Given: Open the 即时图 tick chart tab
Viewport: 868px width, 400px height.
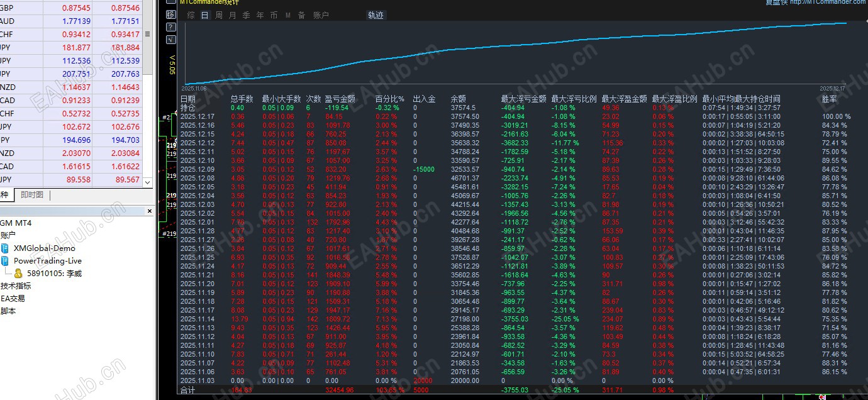Looking at the screenshot, I should (32, 195).
